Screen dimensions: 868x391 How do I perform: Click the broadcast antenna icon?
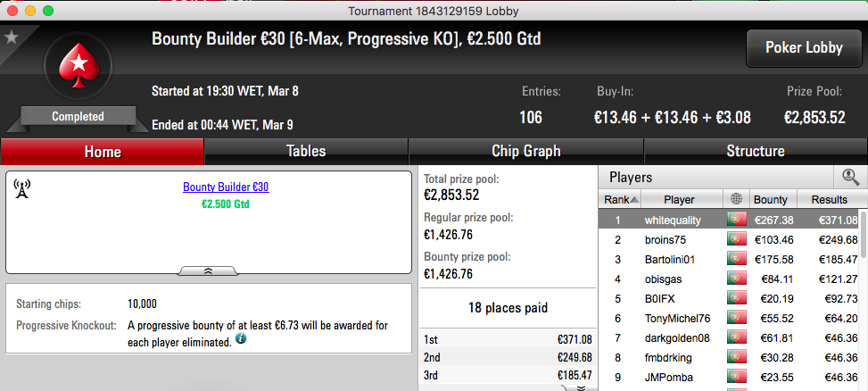pyautogui.click(x=21, y=188)
